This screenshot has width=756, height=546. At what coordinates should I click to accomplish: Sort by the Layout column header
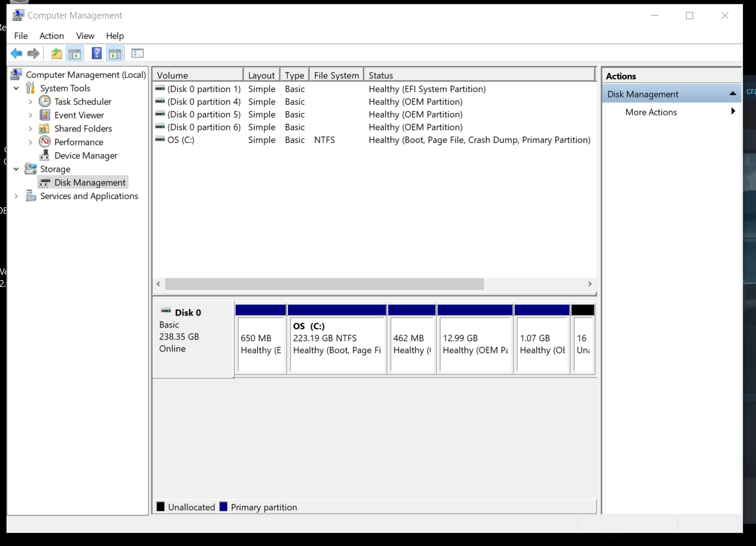pos(262,75)
